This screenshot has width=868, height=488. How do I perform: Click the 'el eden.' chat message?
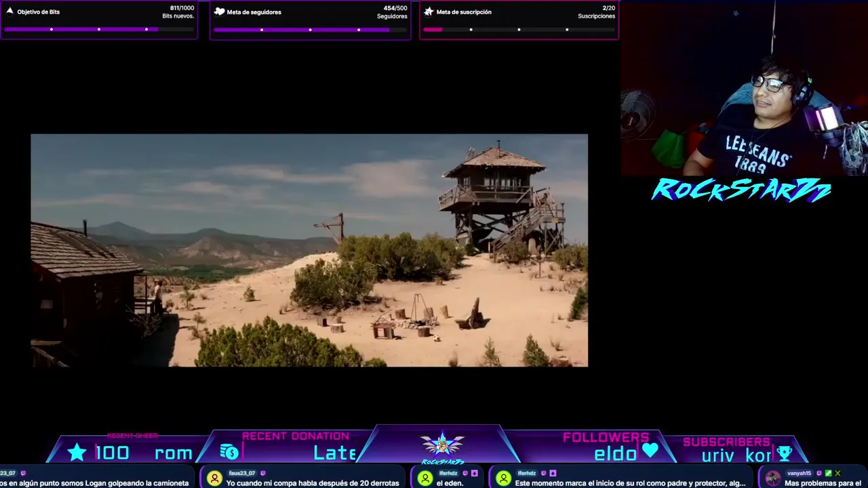click(449, 483)
